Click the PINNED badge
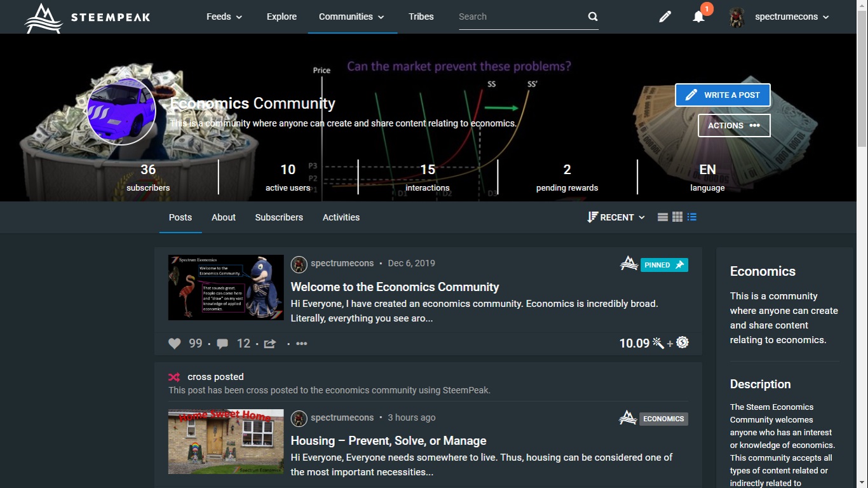This screenshot has width=868, height=488. click(664, 265)
